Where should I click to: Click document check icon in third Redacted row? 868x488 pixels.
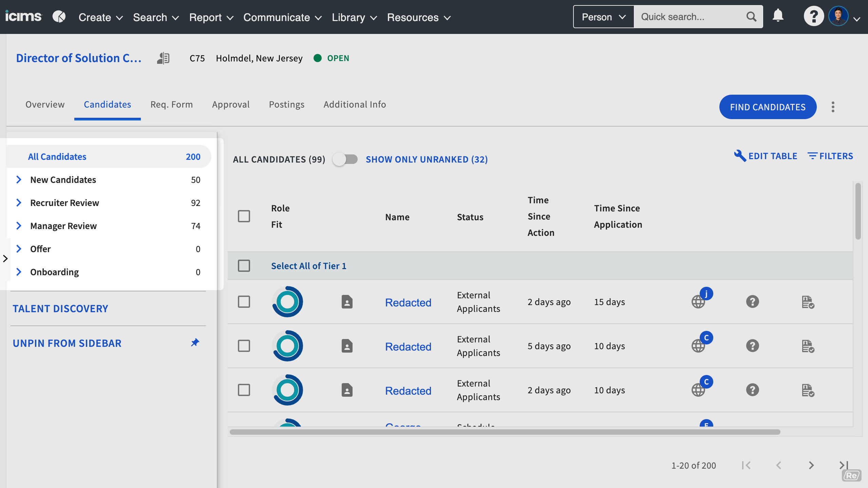[x=808, y=390]
